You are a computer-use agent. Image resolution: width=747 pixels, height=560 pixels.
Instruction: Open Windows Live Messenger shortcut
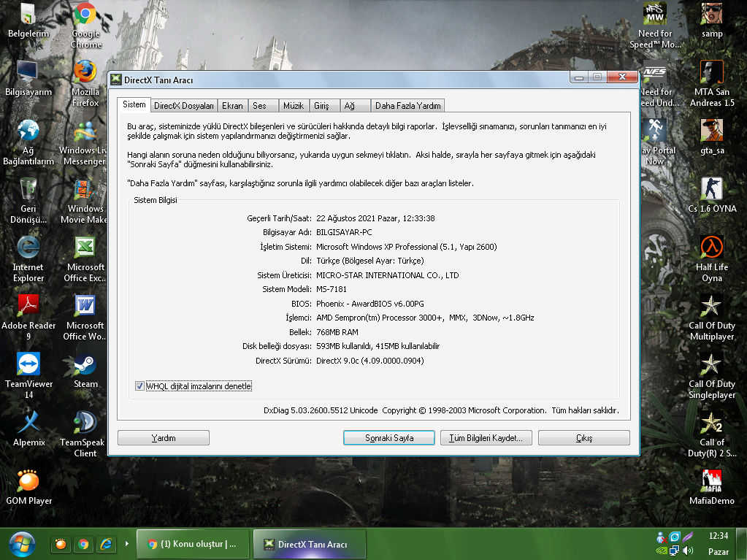pyautogui.click(x=85, y=142)
